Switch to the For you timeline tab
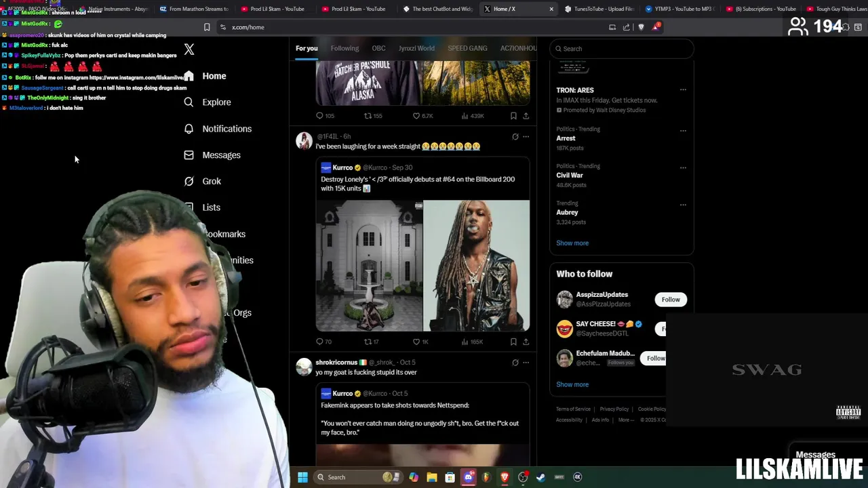 point(307,48)
